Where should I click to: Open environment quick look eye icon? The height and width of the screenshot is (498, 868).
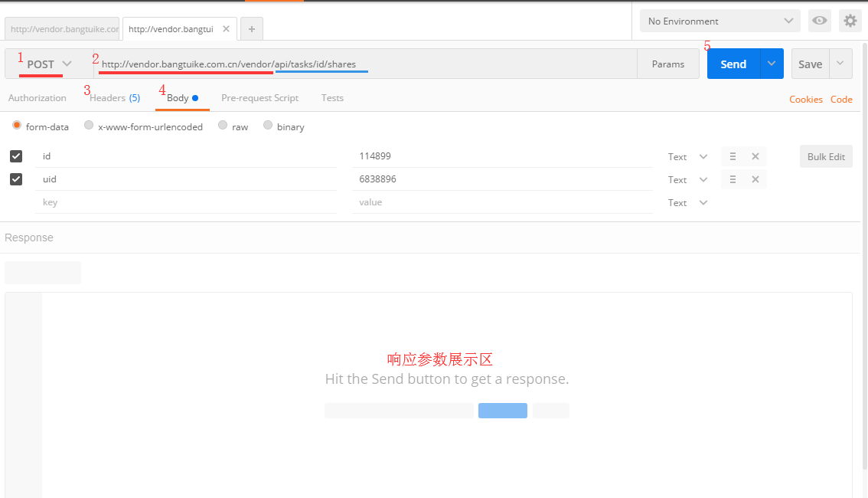819,21
